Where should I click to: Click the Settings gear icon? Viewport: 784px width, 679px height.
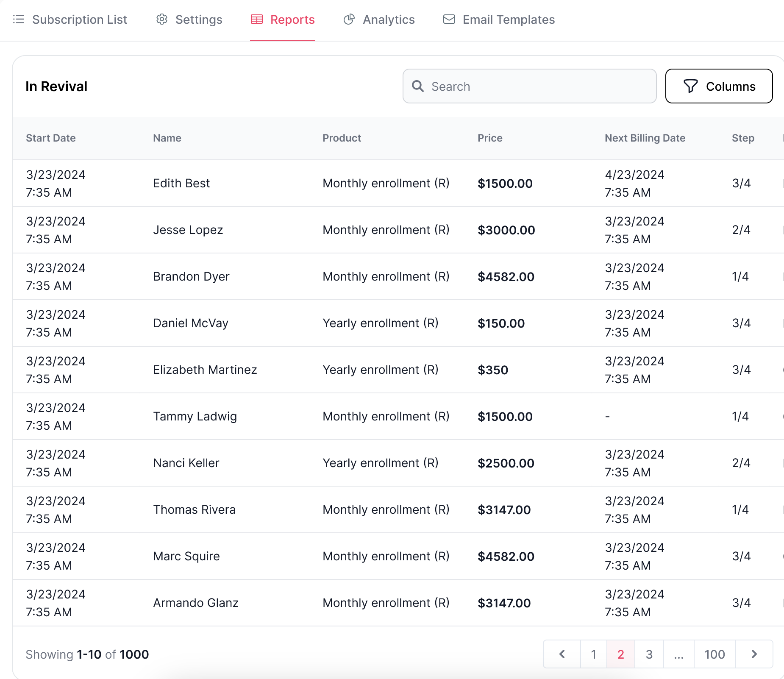(162, 19)
